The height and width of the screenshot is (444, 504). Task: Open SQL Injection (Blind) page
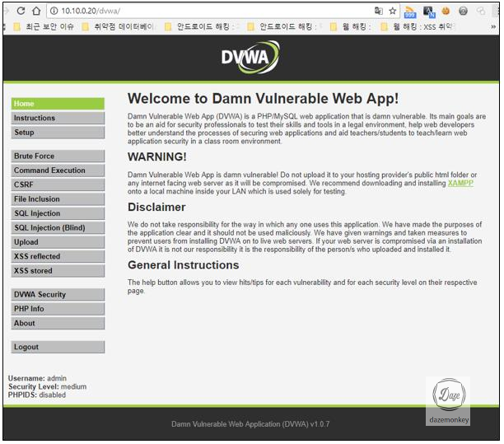[58, 228]
